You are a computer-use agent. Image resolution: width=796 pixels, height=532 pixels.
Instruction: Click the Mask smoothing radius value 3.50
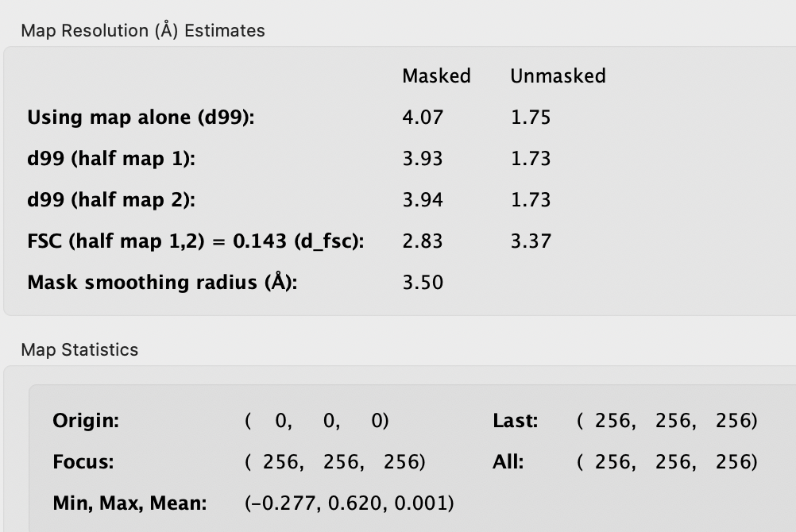[x=423, y=283]
